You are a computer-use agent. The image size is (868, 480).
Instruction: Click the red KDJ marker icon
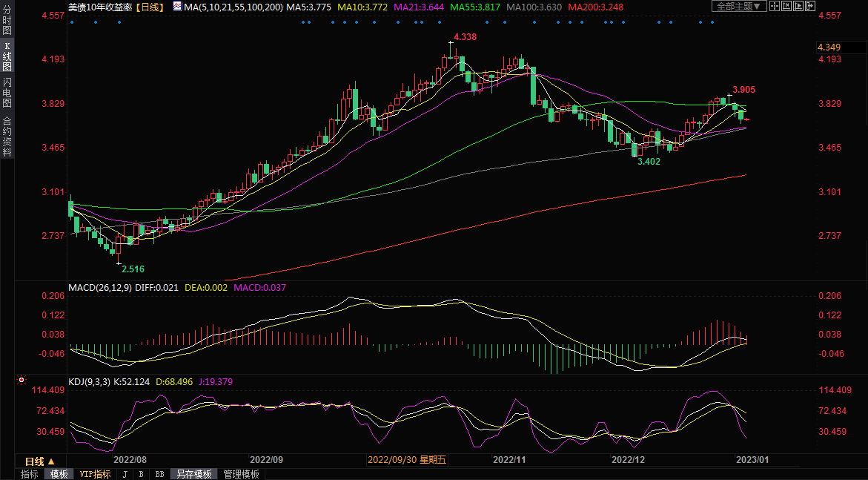[21, 381]
